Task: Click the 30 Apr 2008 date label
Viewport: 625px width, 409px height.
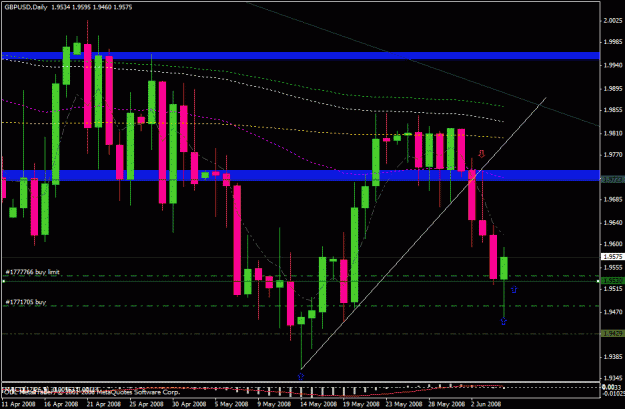Action: [x=189, y=404]
